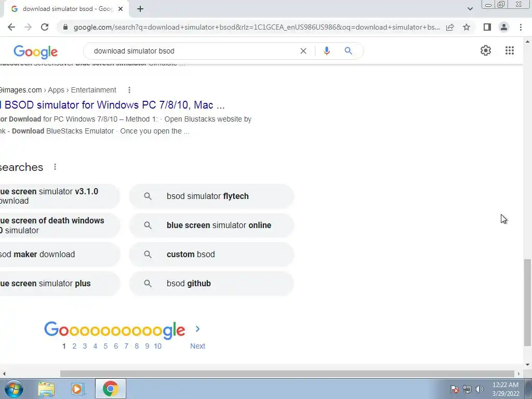Screen dimensions: 532x399
Task: Go to results page 9
Action: [x=147, y=346]
